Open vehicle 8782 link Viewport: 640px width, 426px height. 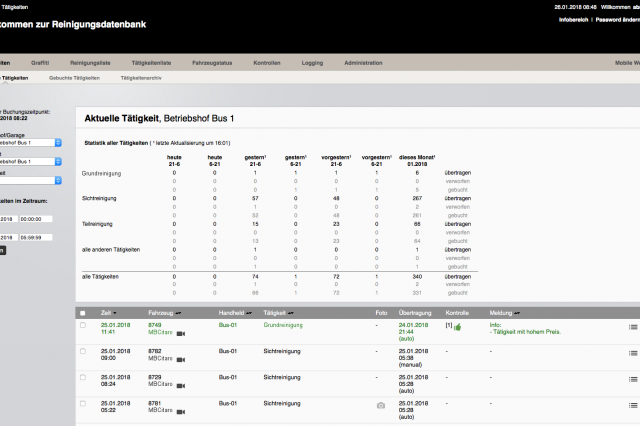click(155, 351)
